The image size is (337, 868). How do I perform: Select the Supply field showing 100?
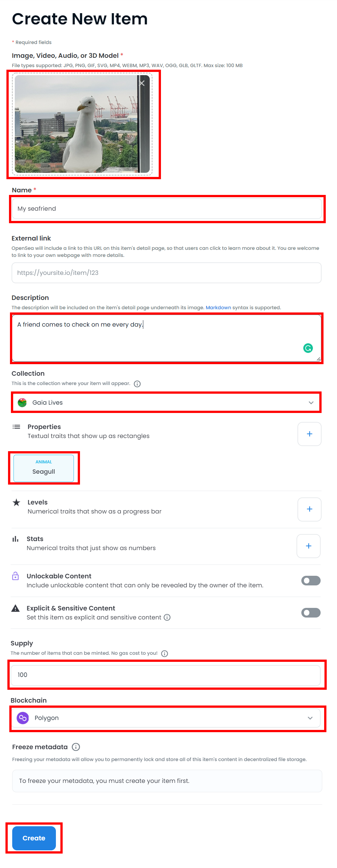click(x=165, y=675)
